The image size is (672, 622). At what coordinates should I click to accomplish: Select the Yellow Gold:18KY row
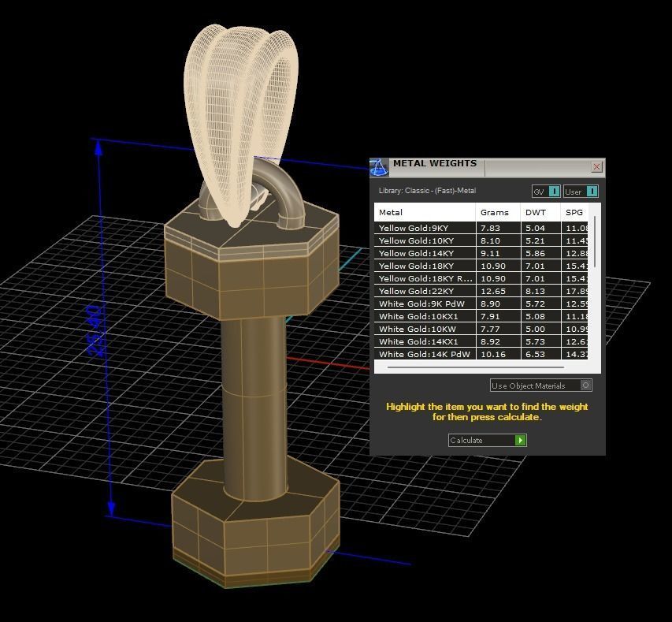click(x=481, y=266)
